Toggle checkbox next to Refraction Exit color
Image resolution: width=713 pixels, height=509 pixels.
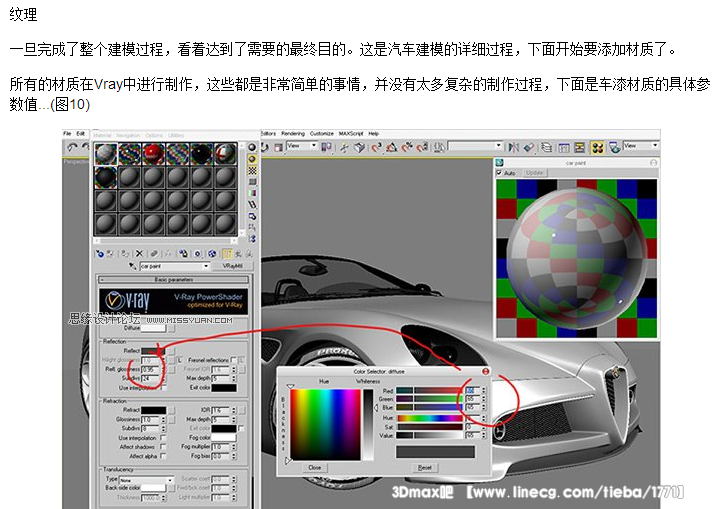241,428
